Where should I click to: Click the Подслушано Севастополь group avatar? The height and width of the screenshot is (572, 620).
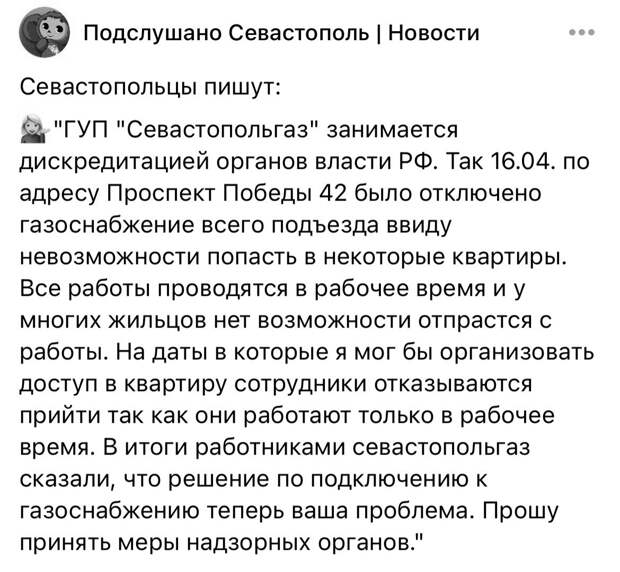point(42,33)
